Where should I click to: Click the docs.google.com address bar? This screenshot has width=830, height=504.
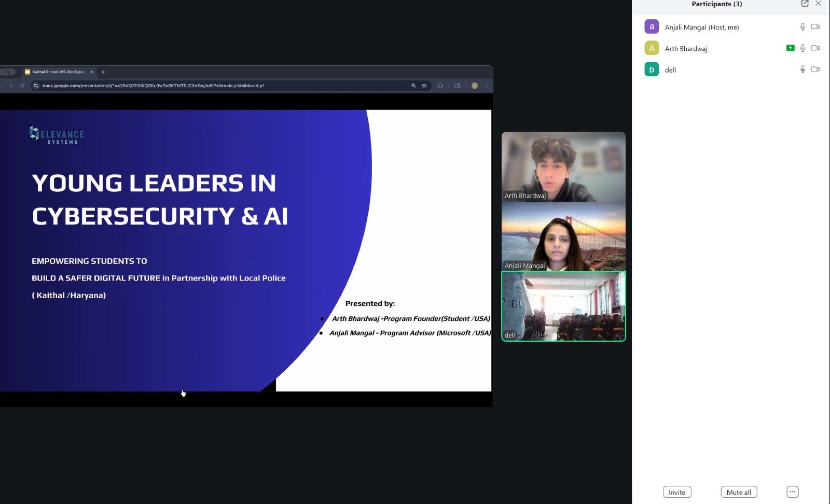pos(208,86)
